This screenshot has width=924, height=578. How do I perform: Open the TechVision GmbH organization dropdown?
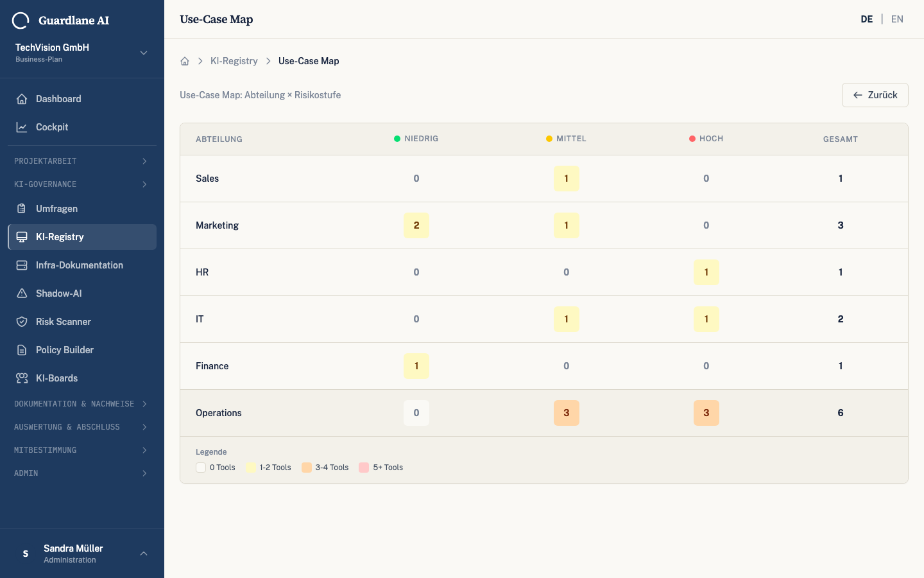tap(82, 53)
